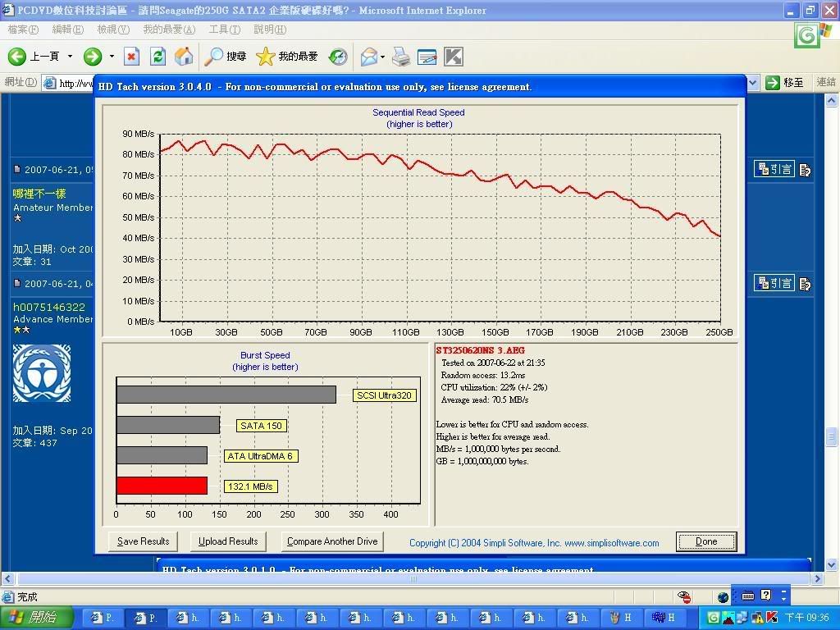Click the Internet zone globe in status bar
840x630 pixels.
tap(723, 597)
